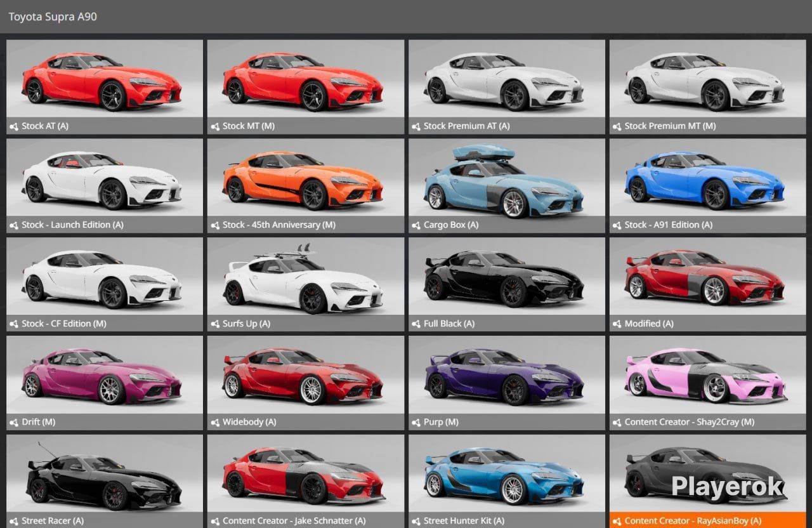Screen dimensions: 812x528
Task: Click the config icon beside Content Creator - Jake Schnatter (A)
Action: pyautogui.click(x=214, y=521)
